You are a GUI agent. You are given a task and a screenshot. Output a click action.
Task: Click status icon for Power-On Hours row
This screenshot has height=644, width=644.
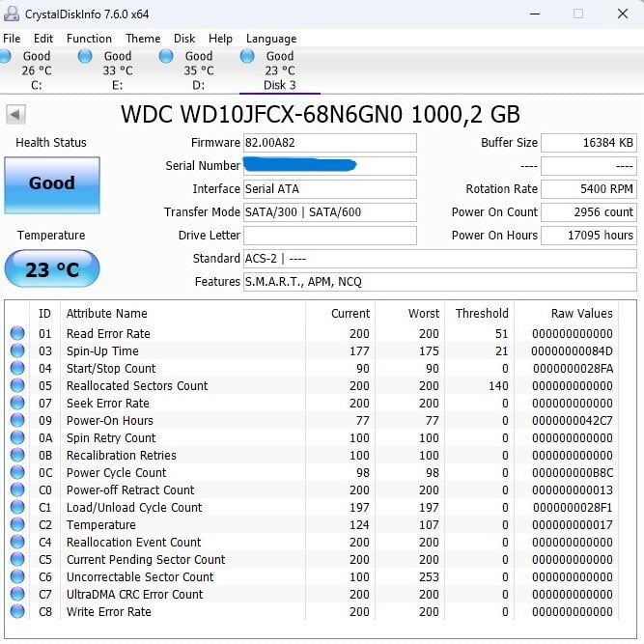(x=17, y=420)
